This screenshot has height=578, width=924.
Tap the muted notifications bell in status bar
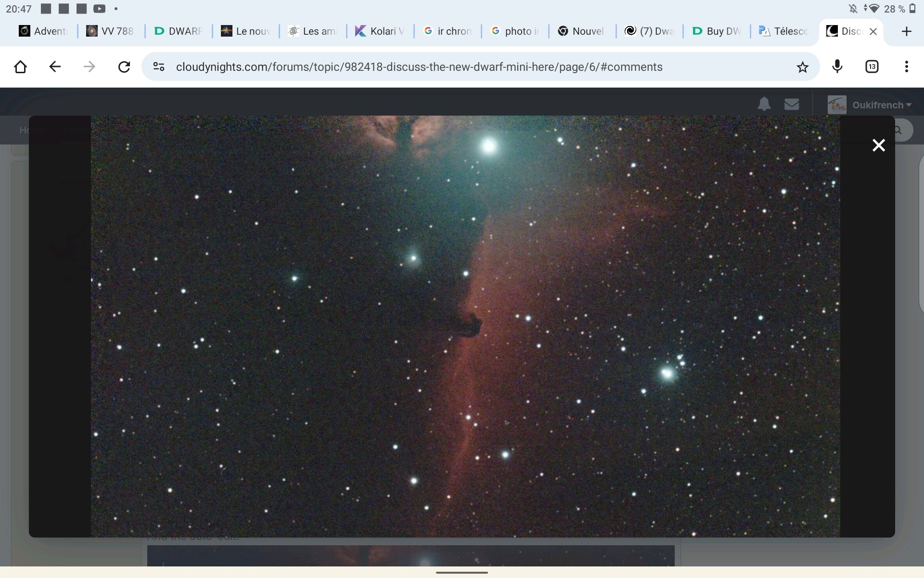(x=853, y=9)
